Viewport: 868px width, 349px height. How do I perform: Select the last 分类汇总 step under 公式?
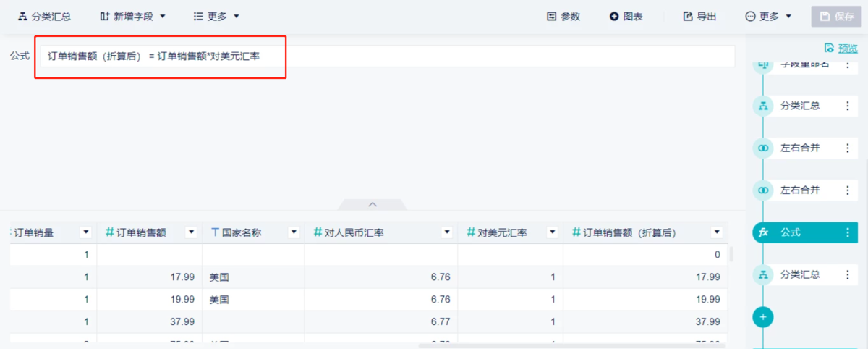tap(805, 274)
